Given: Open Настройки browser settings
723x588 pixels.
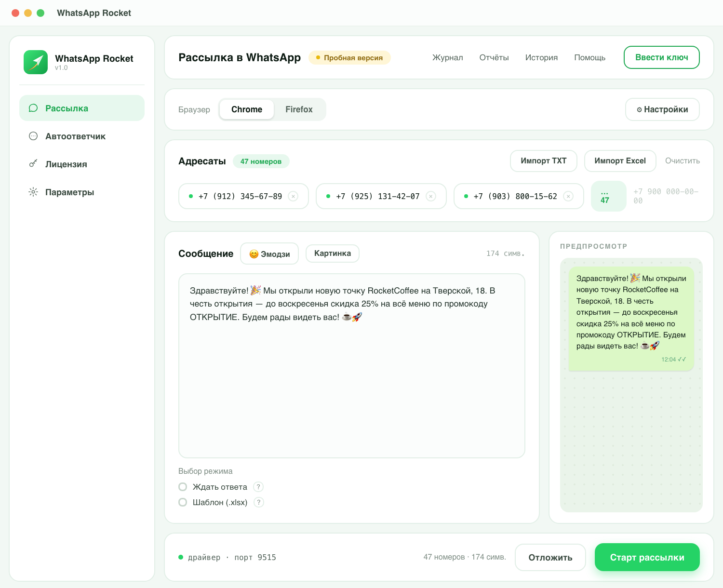Looking at the screenshot, I should [x=662, y=109].
